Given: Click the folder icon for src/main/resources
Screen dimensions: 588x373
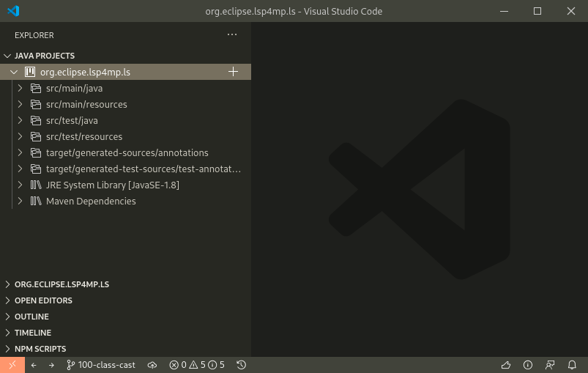Looking at the screenshot, I should pos(36,104).
